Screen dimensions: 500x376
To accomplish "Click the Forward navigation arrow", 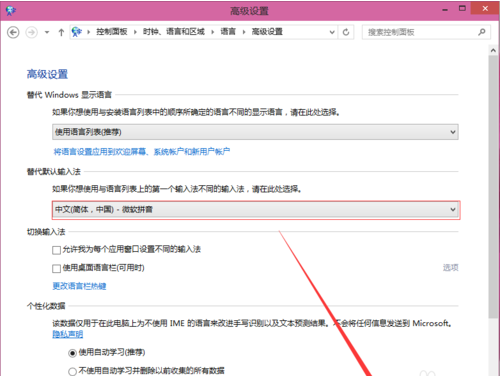I will (x=32, y=32).
